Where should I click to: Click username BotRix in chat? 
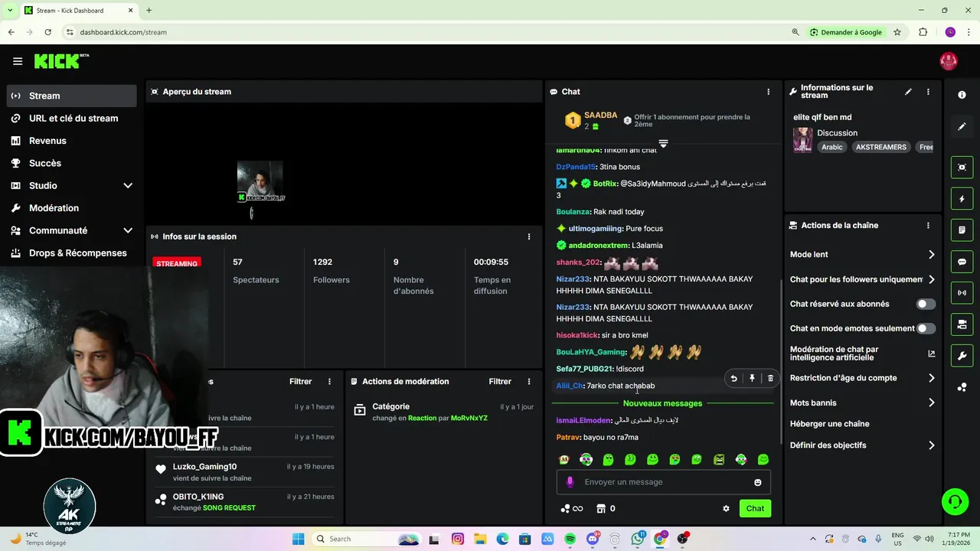point(605,184)
